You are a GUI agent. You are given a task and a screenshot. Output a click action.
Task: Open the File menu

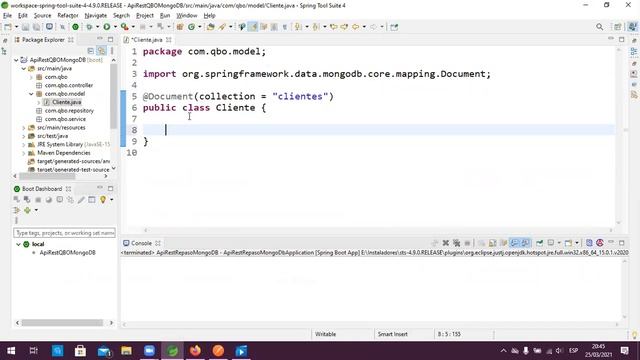coord(7,16)
